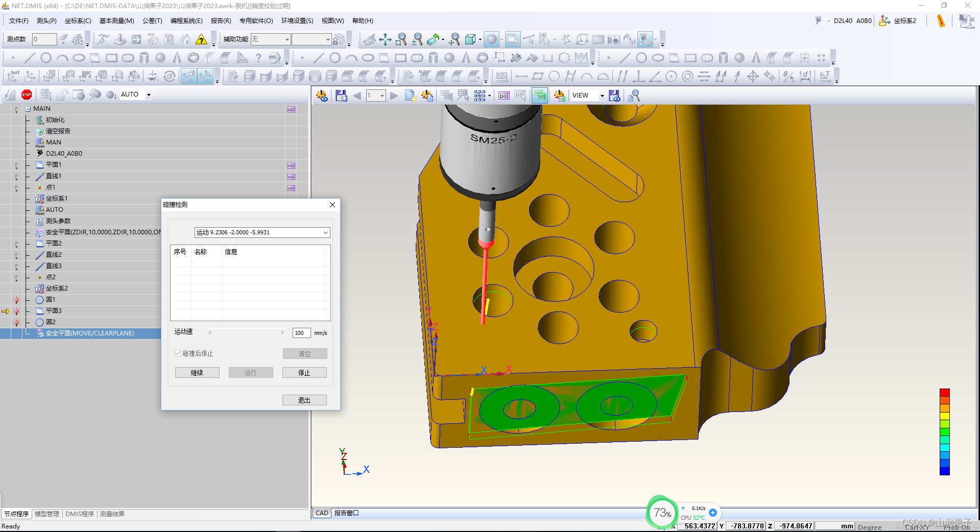
Task: Click the orange pencil icon
Action: (x=941, y=21)
